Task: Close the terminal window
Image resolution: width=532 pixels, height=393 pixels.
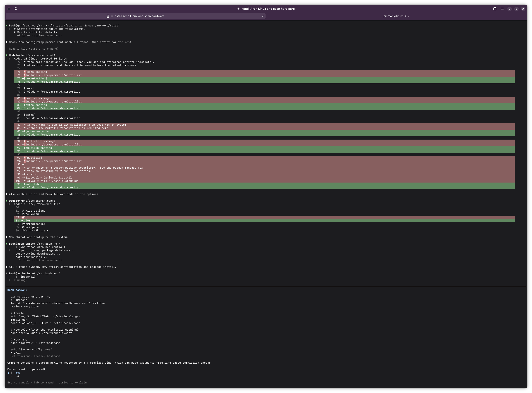Action: coord(523,9)
